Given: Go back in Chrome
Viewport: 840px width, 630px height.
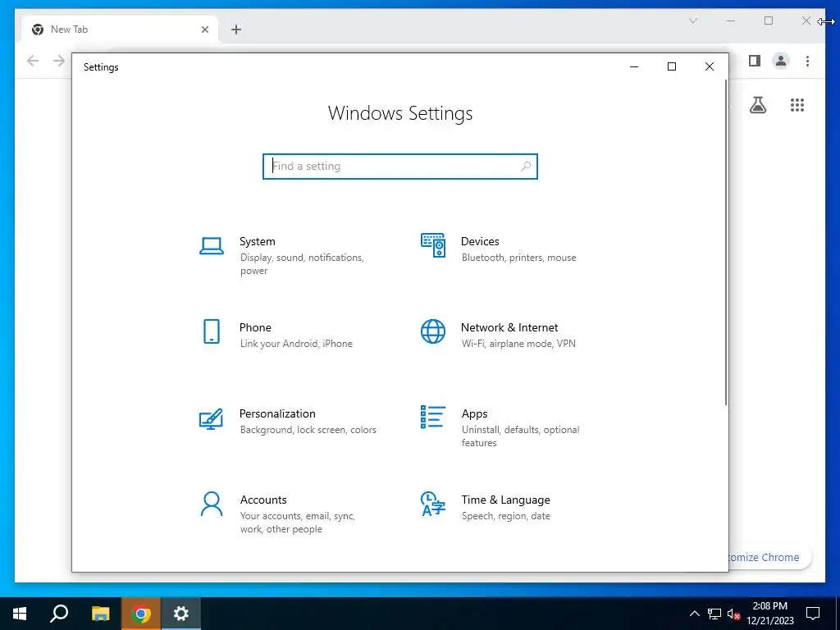Looking at the screenshot, I should [x=33, y=61].
